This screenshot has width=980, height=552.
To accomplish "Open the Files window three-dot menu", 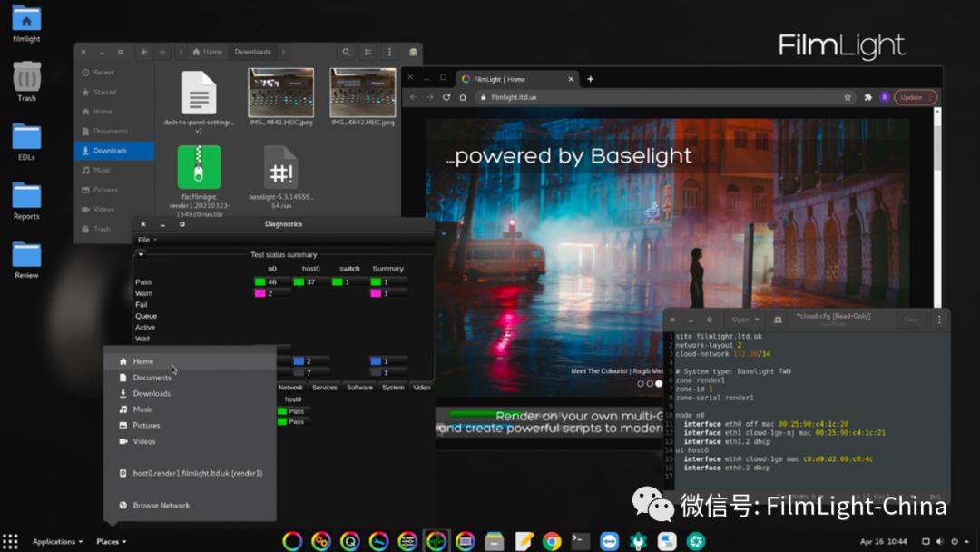I will click(x=389, y=52).
